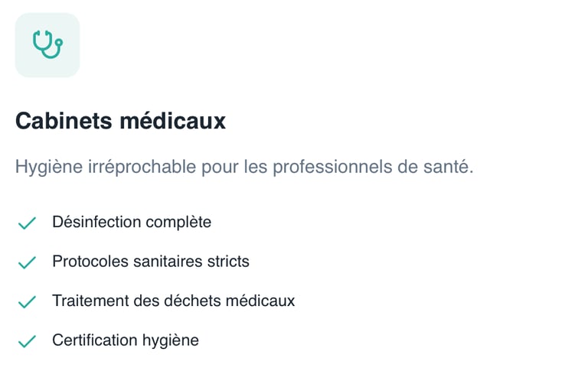Click the checkmark beside Désinfection complète
The width and height of the screenshot is (588, 371).
27,223
